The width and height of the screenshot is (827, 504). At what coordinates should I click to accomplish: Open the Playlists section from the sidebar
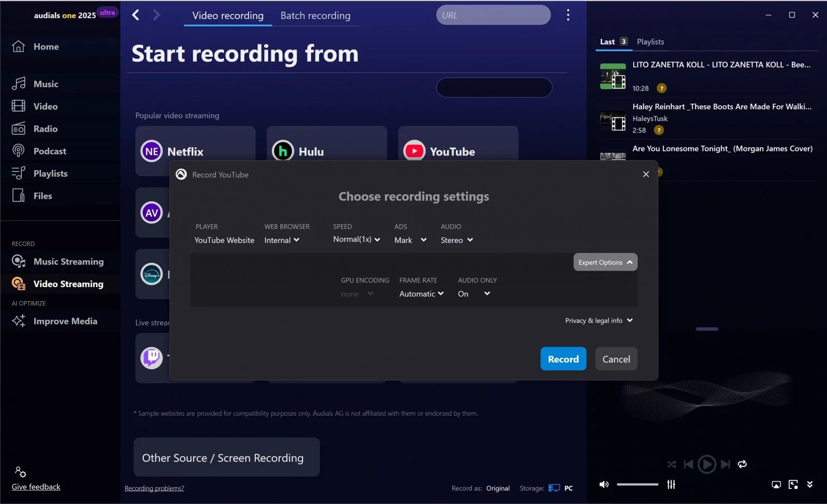(50, 173)
